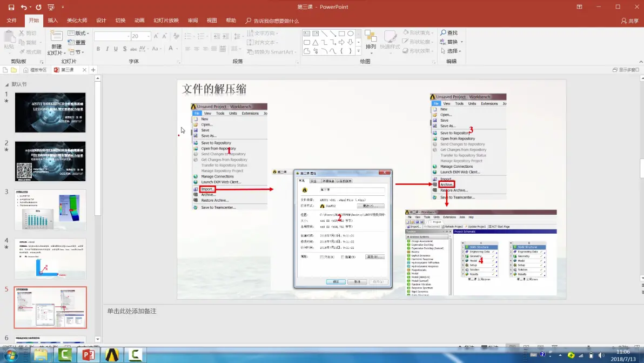
Task: Select slide 4 thumbnail
Action: [x=51, y=259]
